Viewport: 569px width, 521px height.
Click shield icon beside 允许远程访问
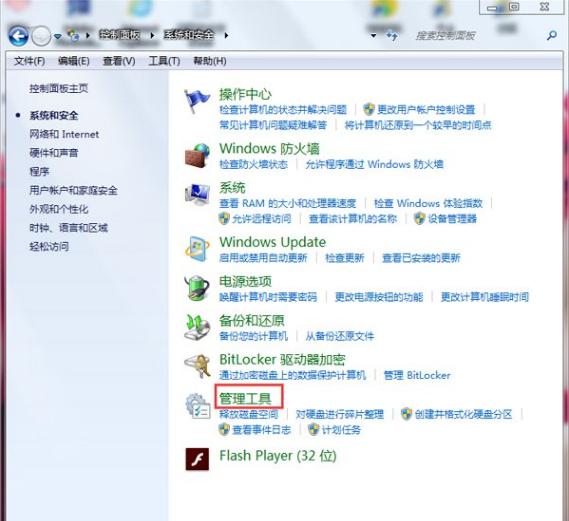224,218
